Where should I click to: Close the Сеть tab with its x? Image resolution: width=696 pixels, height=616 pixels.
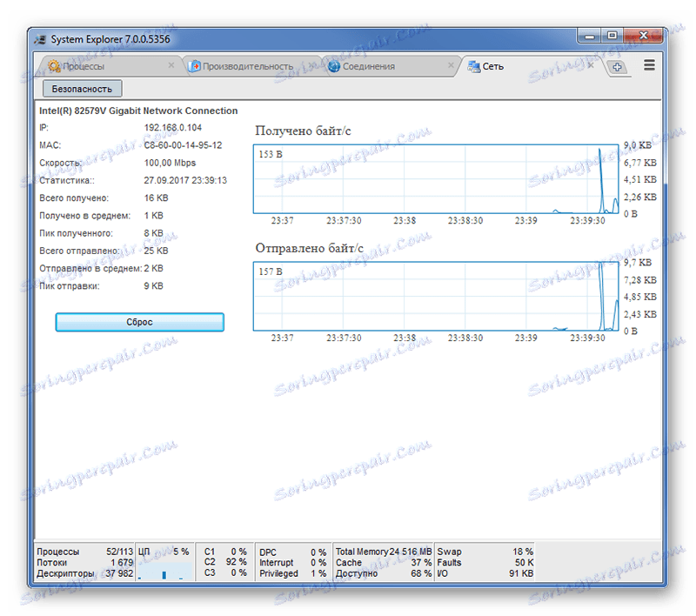coord(590,65)
